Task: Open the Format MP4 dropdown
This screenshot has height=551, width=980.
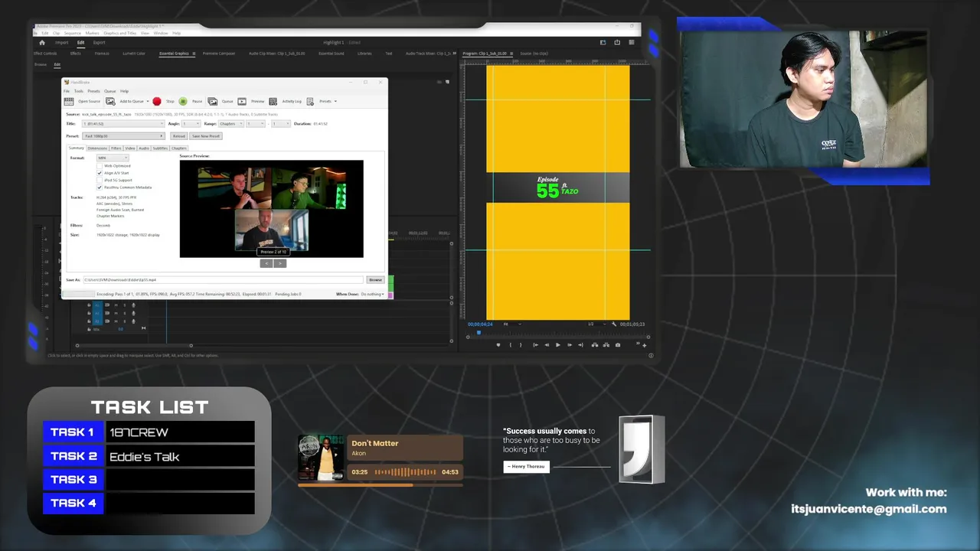Action: [x=112, y=158]
